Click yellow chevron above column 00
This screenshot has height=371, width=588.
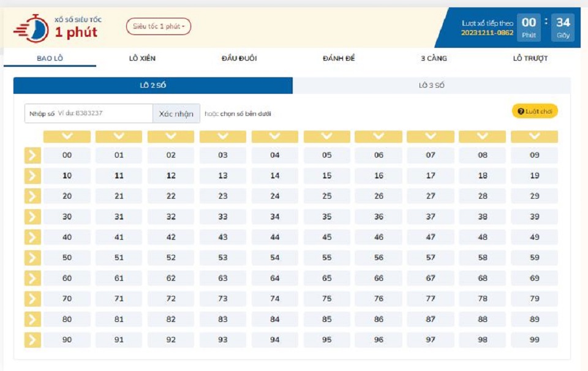67,136
